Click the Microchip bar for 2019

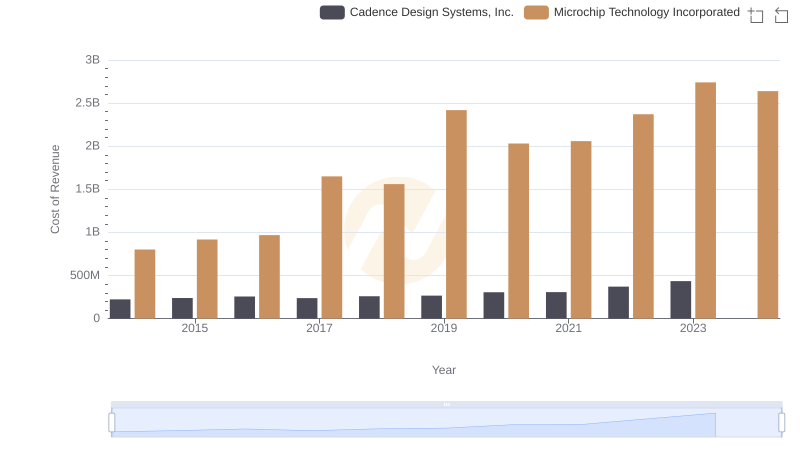click(456, 214)
